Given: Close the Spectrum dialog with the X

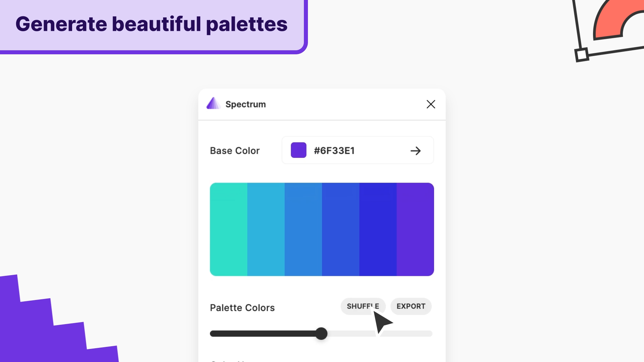Looking at the screenshot, I should tap(431, 104).
